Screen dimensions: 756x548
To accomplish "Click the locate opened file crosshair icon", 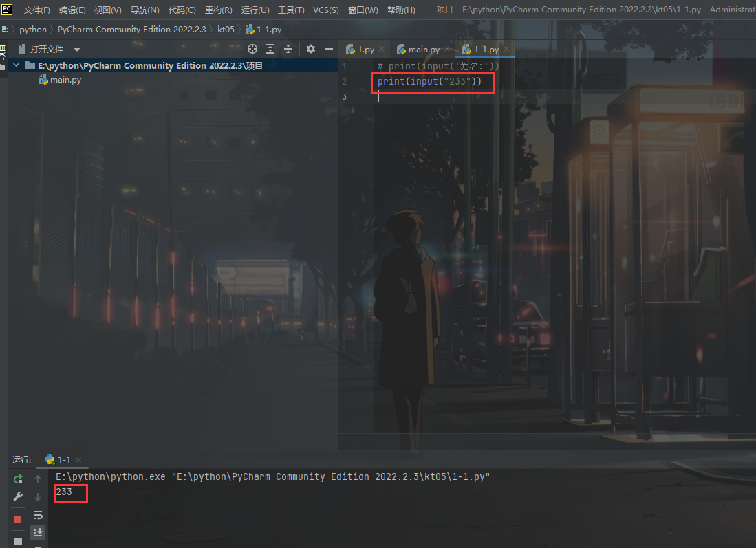I will coord(252,49).
